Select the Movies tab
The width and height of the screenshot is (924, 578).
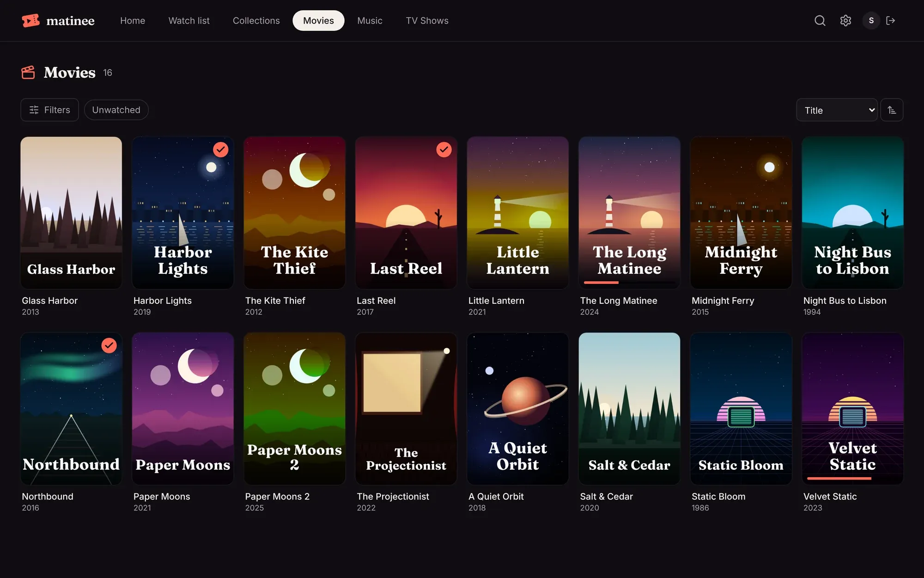[x=318, y=20]
